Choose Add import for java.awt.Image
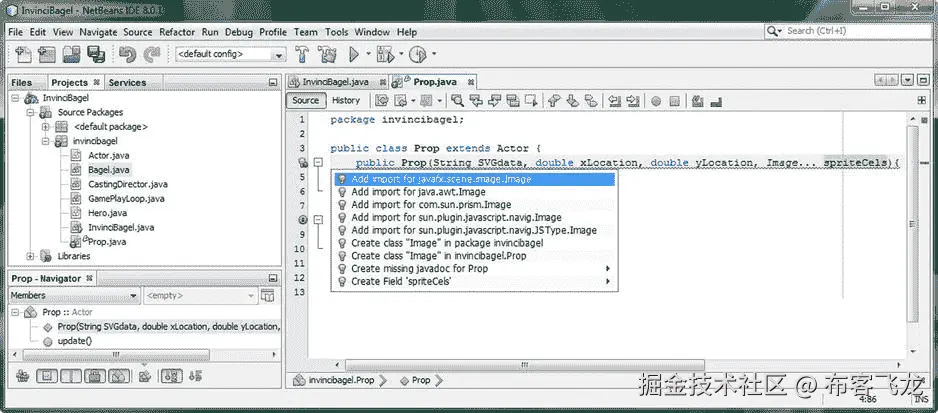Image resolution: width=938 pixels, height=413 pixels. coord(474,192)
